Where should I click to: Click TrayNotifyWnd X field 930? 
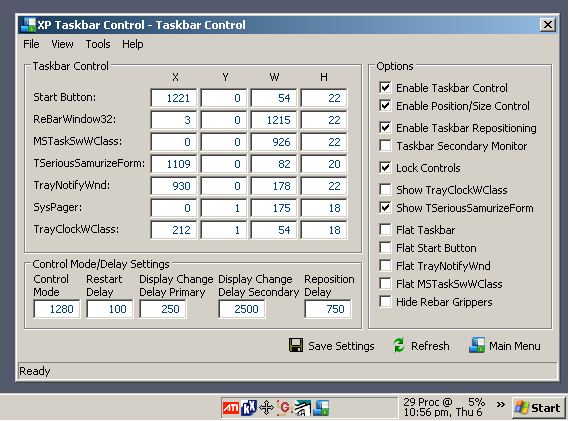click(174, 186)
